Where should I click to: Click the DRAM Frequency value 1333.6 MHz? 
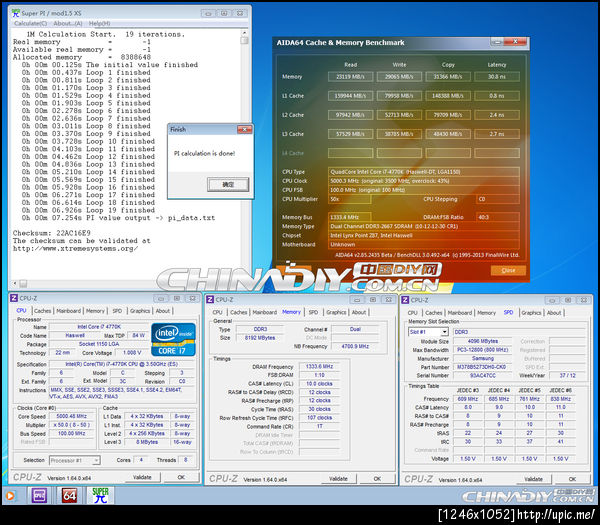(x=319, y=366)
